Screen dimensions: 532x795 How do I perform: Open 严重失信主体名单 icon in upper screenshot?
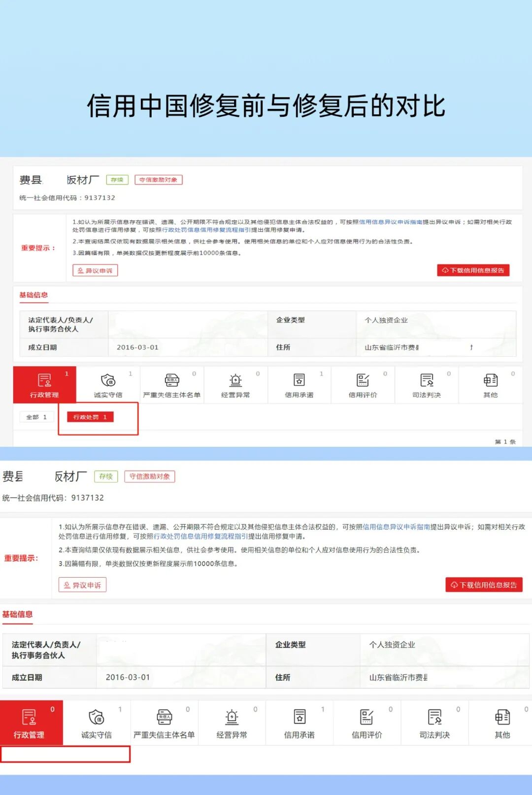[x=172, y=380]
